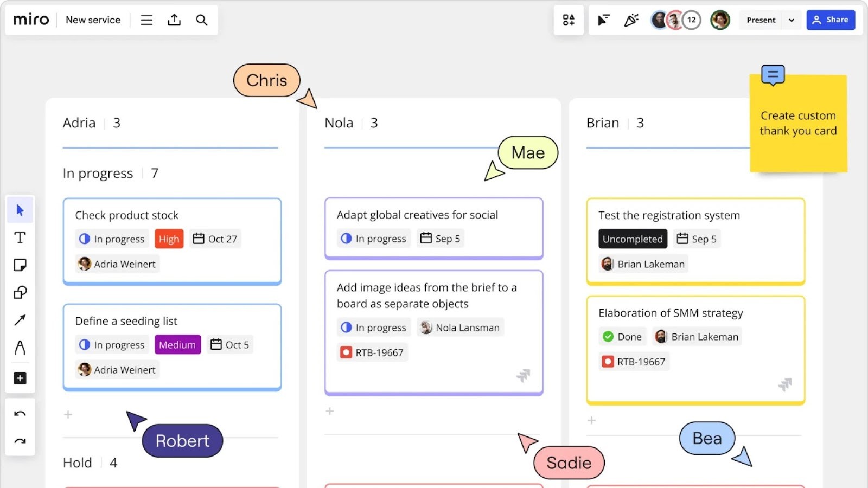Toggle collaborators' cursors visibility

(603, 20)
